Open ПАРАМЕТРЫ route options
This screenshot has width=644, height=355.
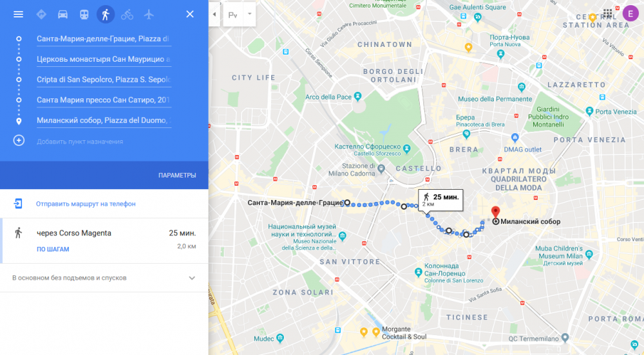pyautogui.click(x=177, y=176)
